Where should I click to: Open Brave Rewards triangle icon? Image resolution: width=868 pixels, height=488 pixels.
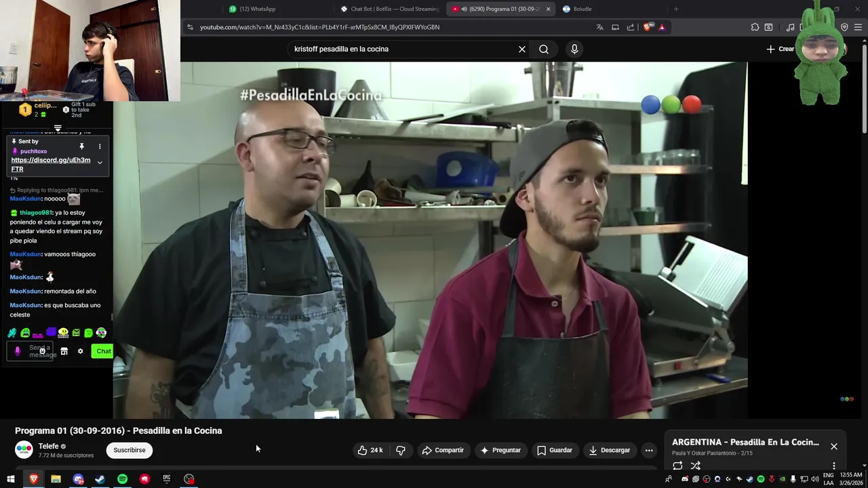click(x=662, y=27)
